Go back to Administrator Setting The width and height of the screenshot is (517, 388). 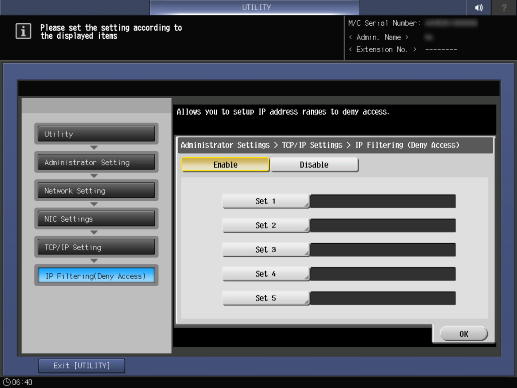coord(96,162)
